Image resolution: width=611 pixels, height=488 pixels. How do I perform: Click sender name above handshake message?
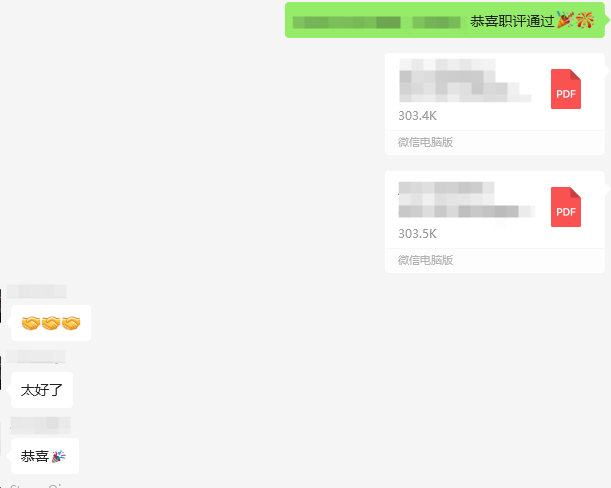pyautogui.click(x=37, y=292)
